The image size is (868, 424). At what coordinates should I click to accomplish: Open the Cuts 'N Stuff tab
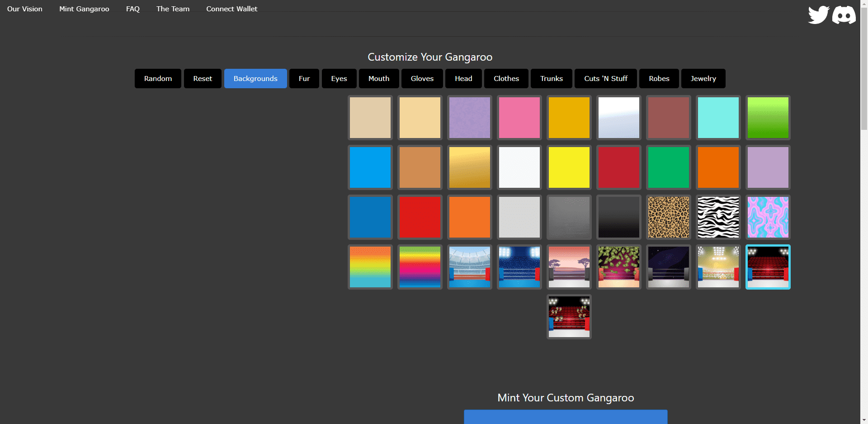click(605, 79)
